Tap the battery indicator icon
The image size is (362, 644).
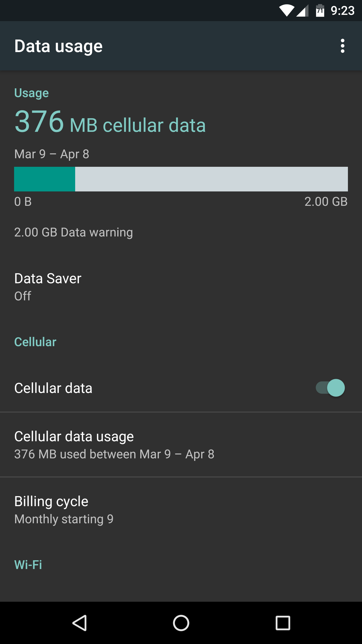coord(320,11)
